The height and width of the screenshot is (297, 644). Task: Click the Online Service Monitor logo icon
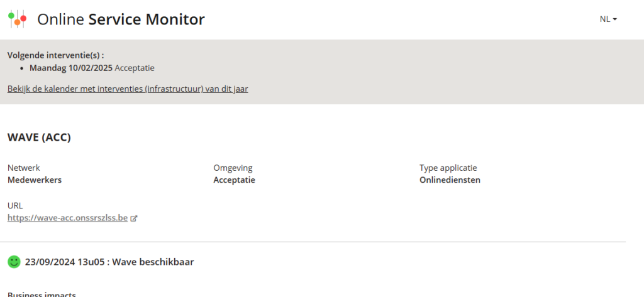point(17,19)
